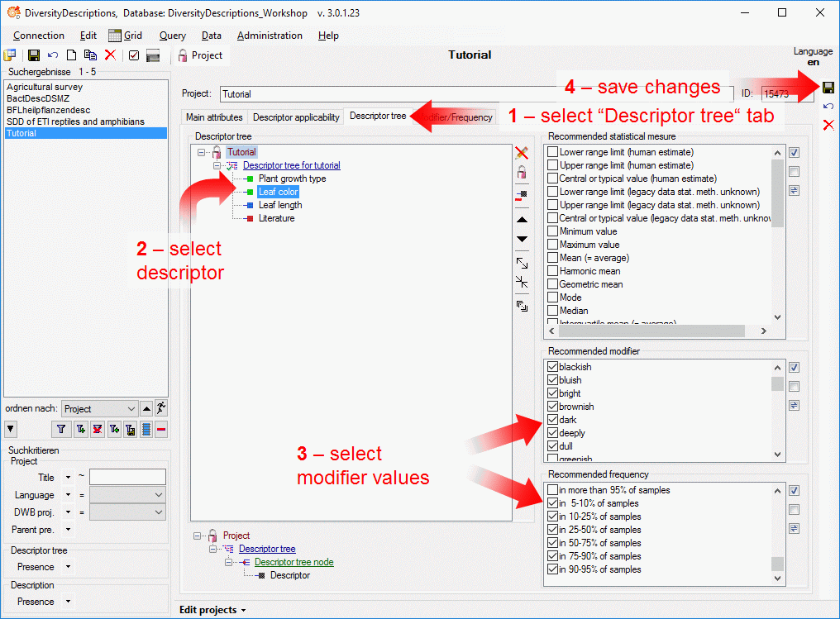Click the save icon in the top toolbar
Screen dimensions: 840x619
click(x=34, y=55)
